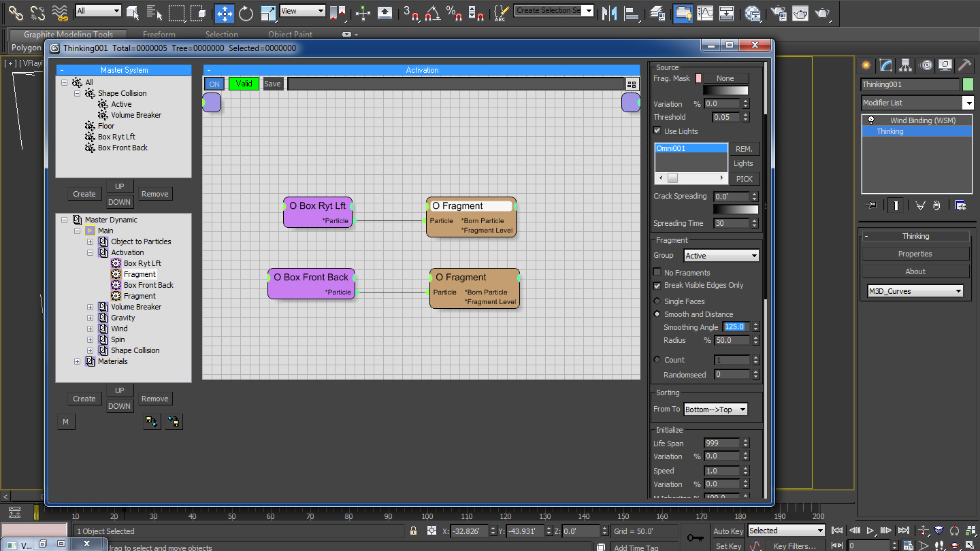Viewport: 980px width, 551px height.
Task: Click the About button
Action: pos(915,271)
